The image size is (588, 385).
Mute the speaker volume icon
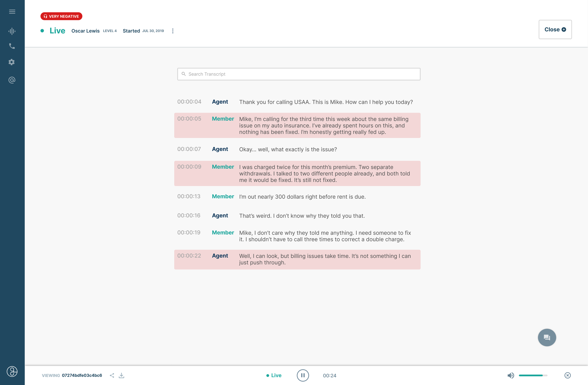pos(510,375)
